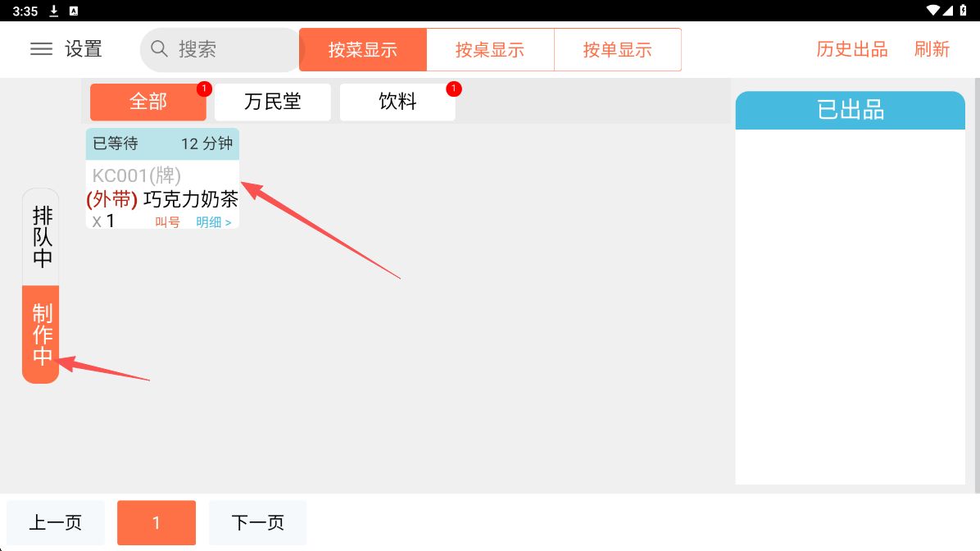The image size is (980, 551).
Task: Open the hamburger menu icon
Action: [41, 49]
